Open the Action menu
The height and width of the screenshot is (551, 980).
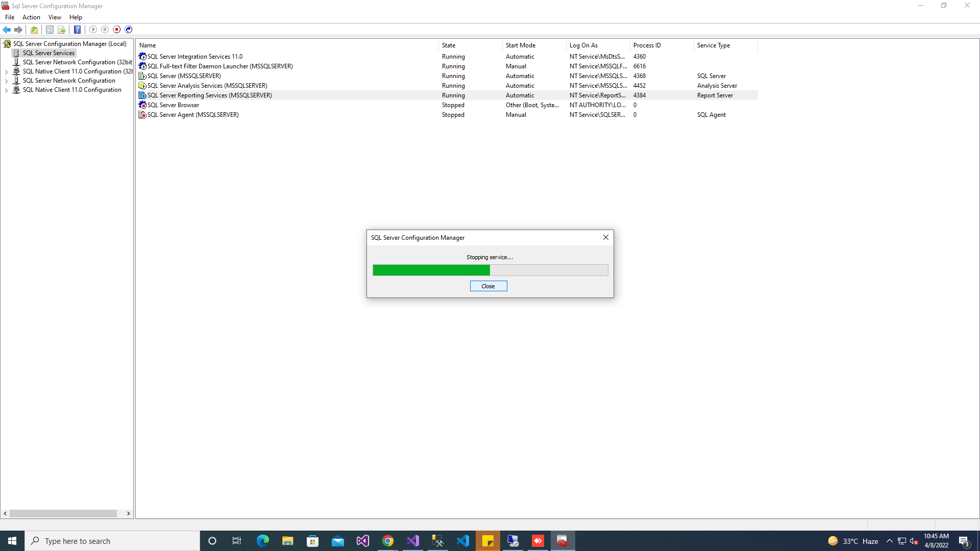[x=31, y=17]
